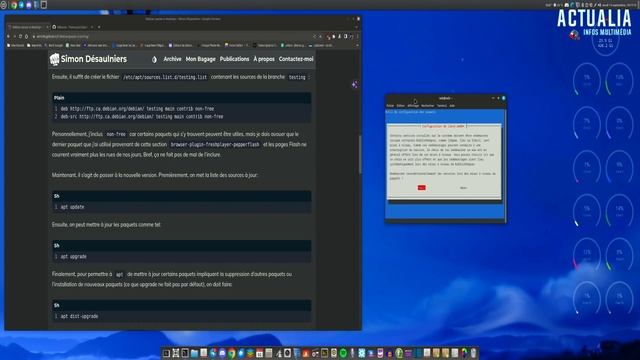Screen dimensions: 640x360
Task: Open the trash at the dock's end
Action: tap(473, 353)
